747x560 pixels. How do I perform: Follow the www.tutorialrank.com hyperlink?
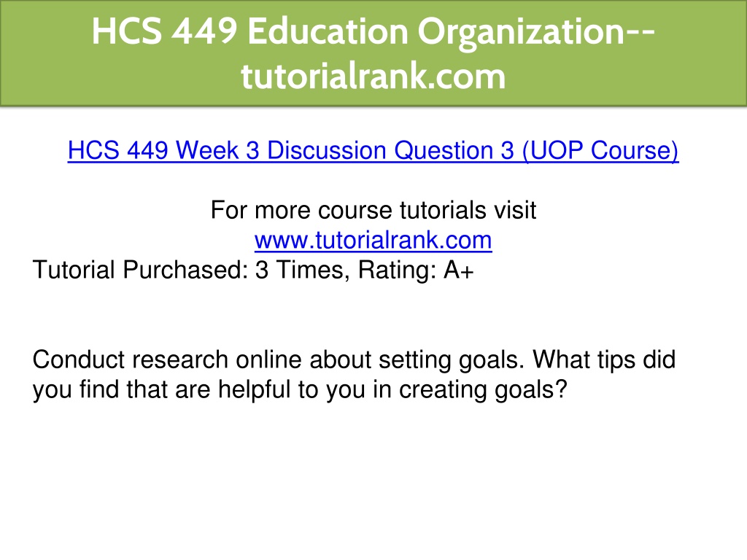pos(373,240)
